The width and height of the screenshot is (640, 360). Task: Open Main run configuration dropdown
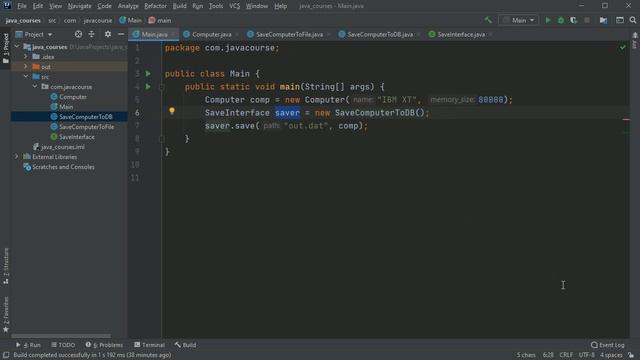click(518, 20)
